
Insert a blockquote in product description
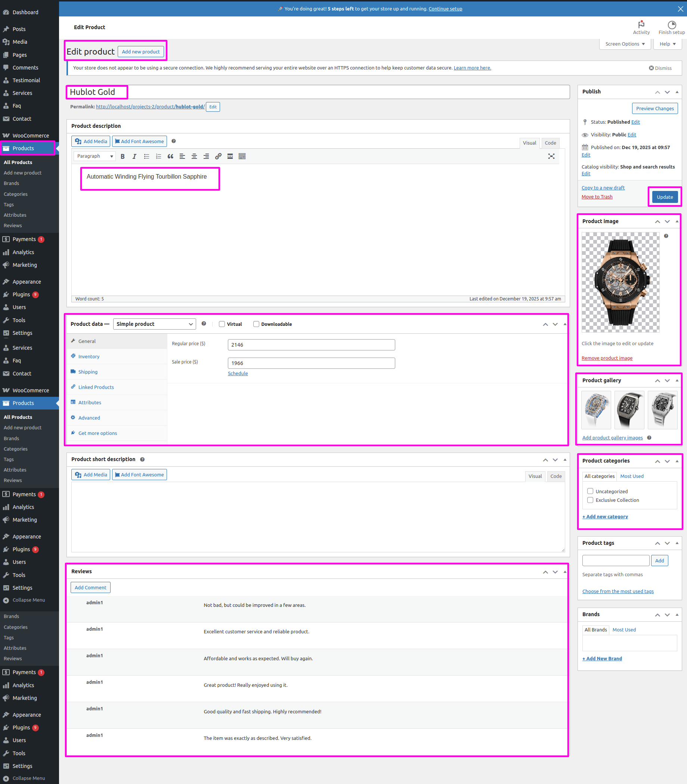[x=170, y=156]
